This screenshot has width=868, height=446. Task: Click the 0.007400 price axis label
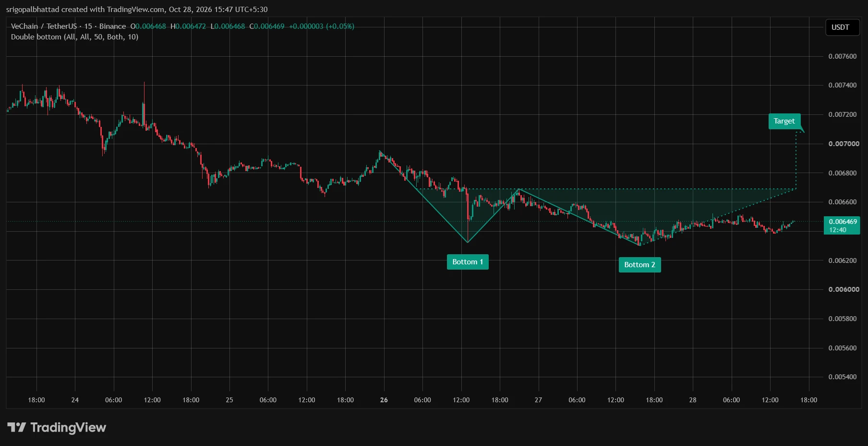tap(843, 85)
